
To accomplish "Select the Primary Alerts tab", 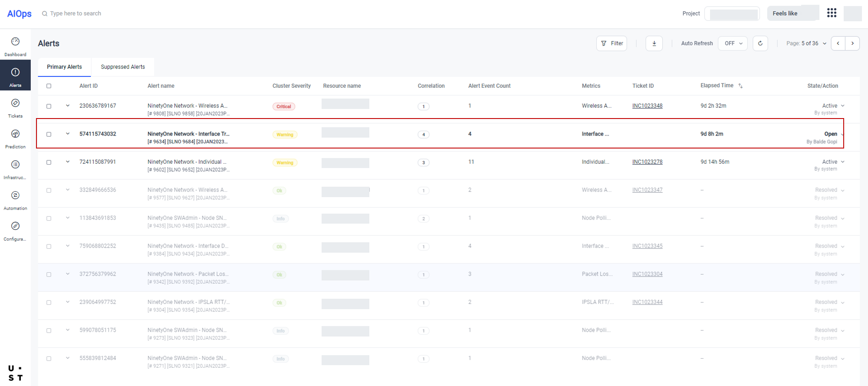I will click(64, 67).
